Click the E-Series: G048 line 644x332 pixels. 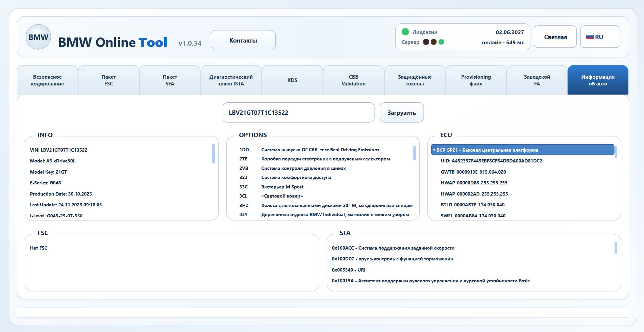[45, 183]
